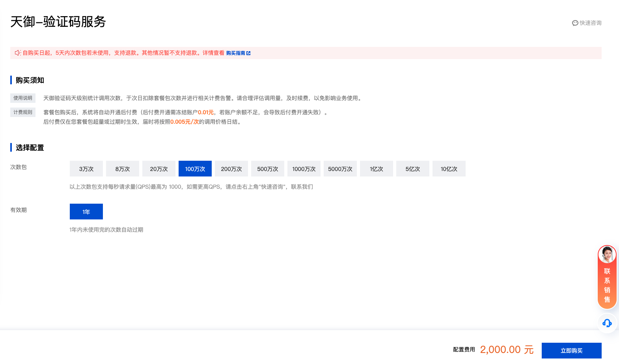Choose the 100万次 package
This screenshot has width=619, height=364.
click(x=195, y=169)
